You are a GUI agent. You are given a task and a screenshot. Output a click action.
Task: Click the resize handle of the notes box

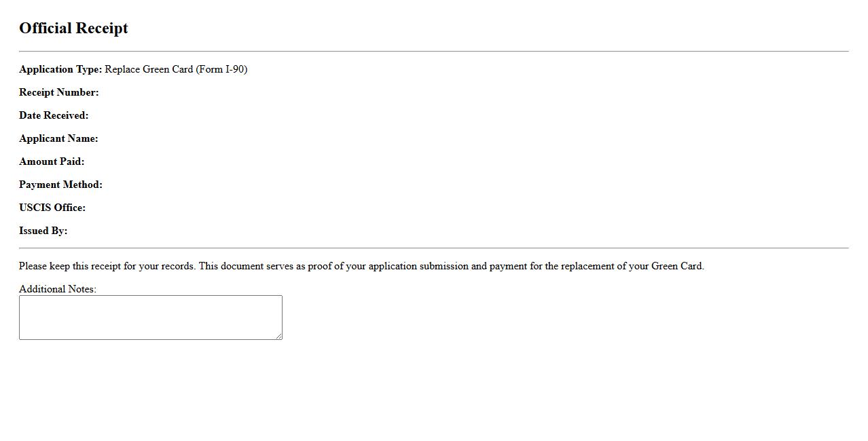(278, 335)
